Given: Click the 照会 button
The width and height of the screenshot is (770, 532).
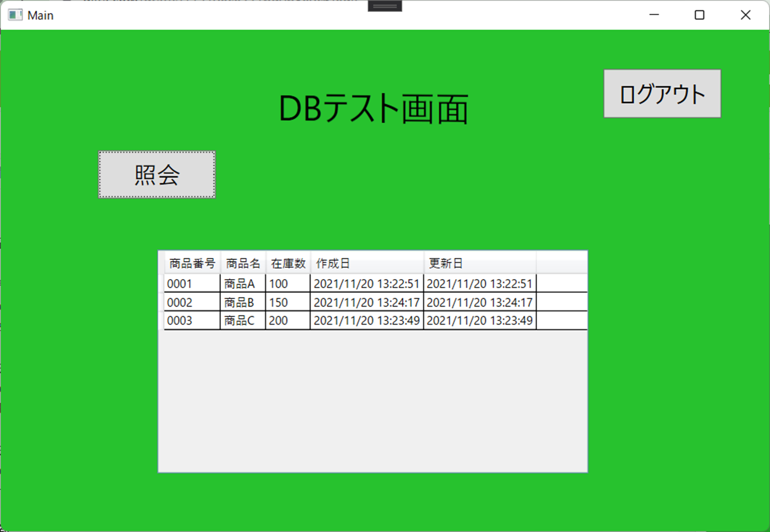Looking at the screenshot, I should pos(157,174).
